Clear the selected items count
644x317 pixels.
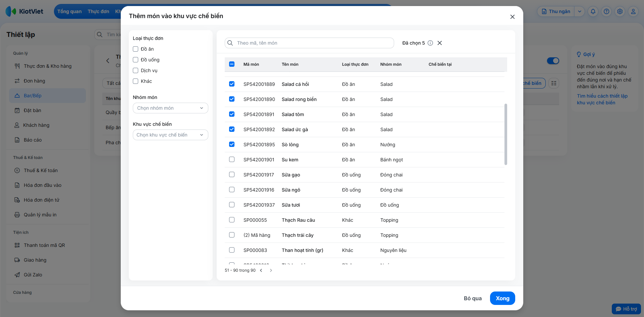point(439,43)
